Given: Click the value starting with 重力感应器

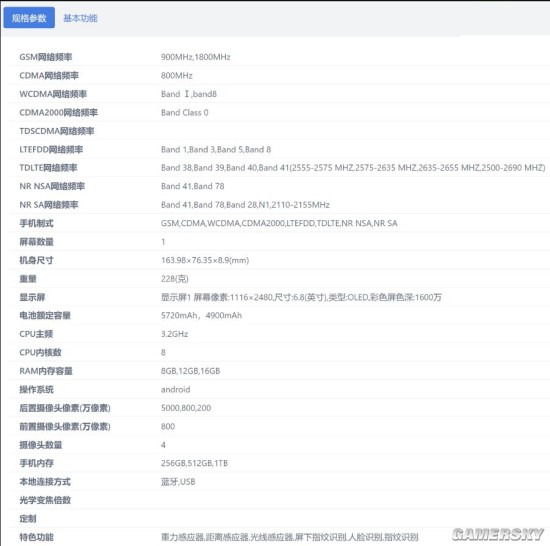Looking at the screenshot, I should (x=289, y=537).
